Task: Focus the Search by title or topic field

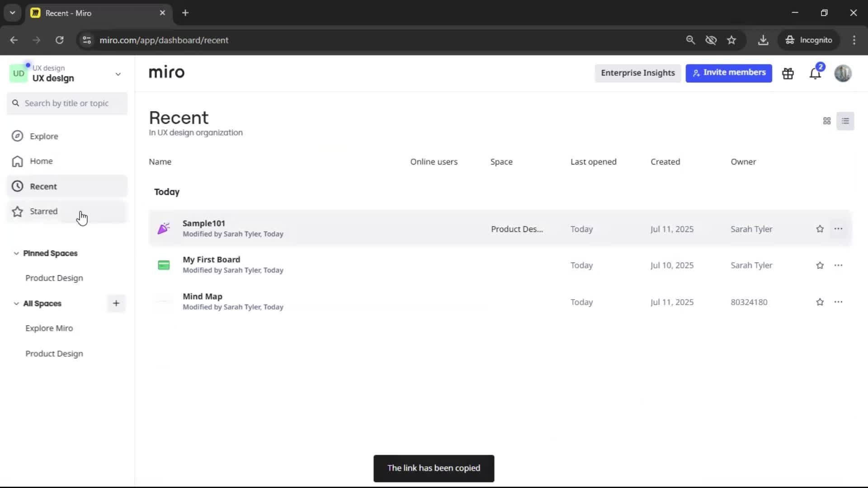Action: click(67, 103)
